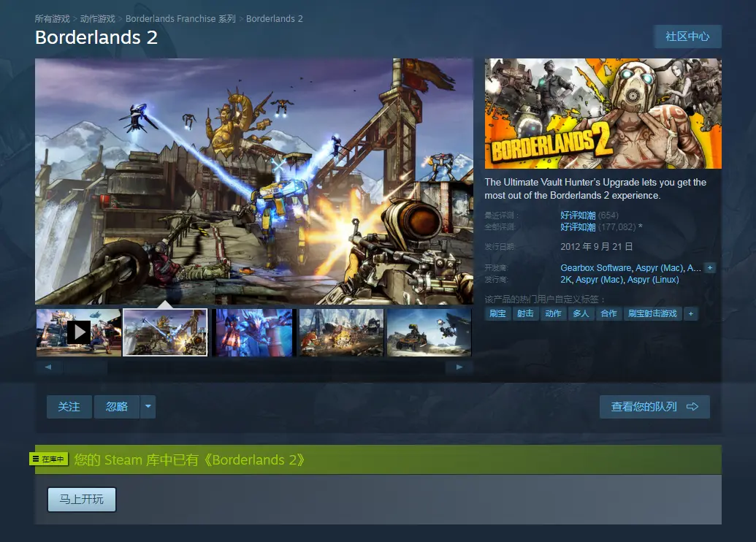Open recent reviews 好评如潮 (654)

[589, 215]
